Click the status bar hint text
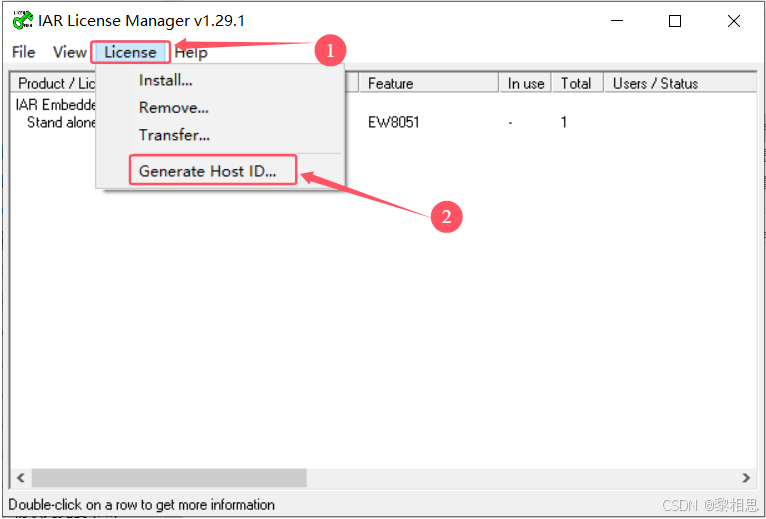The height and width of the screenshot is (519, 766). [142, 504]
